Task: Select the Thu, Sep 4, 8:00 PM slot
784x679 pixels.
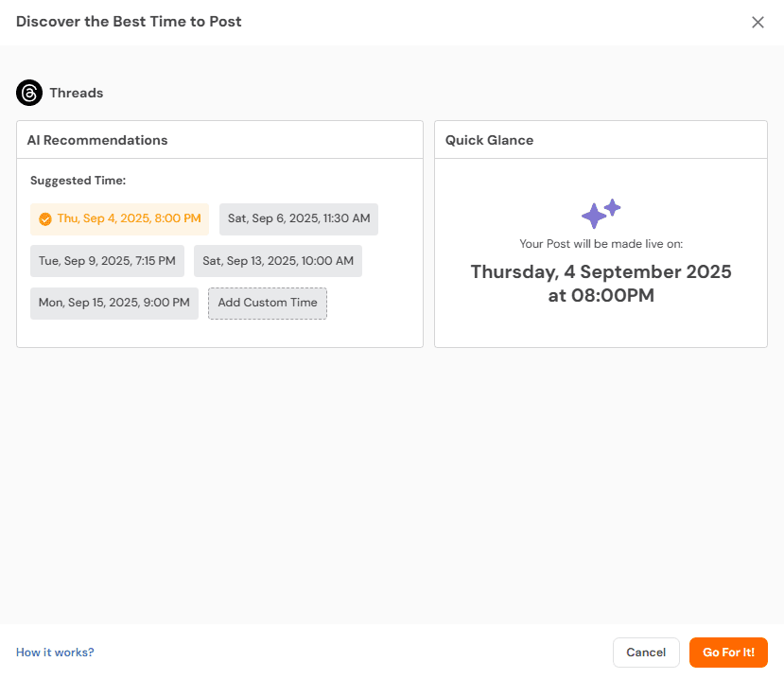Action: point(119,218)
